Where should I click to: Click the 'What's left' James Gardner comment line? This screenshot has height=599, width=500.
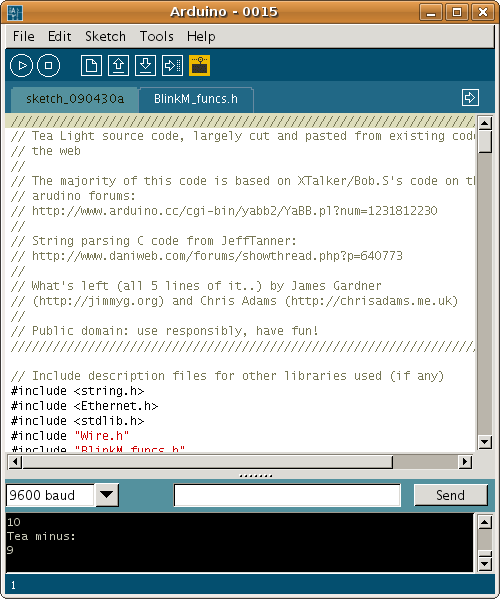[x=196, y=286]
